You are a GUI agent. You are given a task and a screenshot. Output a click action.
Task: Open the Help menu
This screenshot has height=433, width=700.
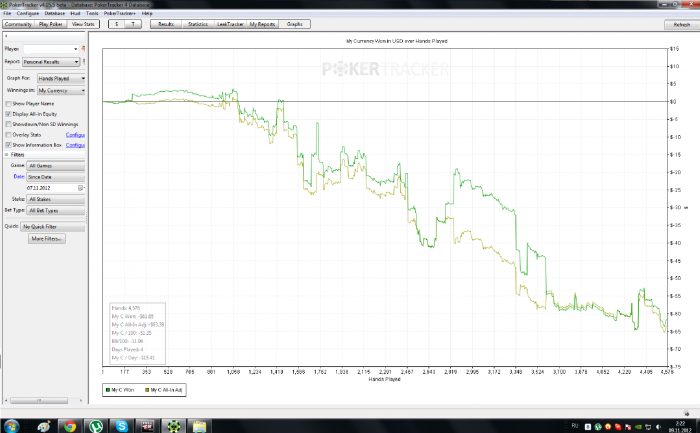[147, 13]
